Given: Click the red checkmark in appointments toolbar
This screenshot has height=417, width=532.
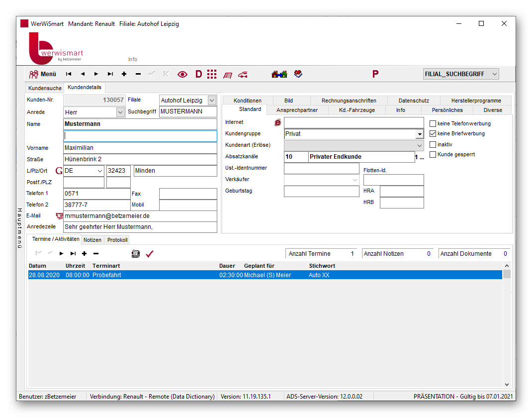Looking at the screenshot, I should 150,254.
